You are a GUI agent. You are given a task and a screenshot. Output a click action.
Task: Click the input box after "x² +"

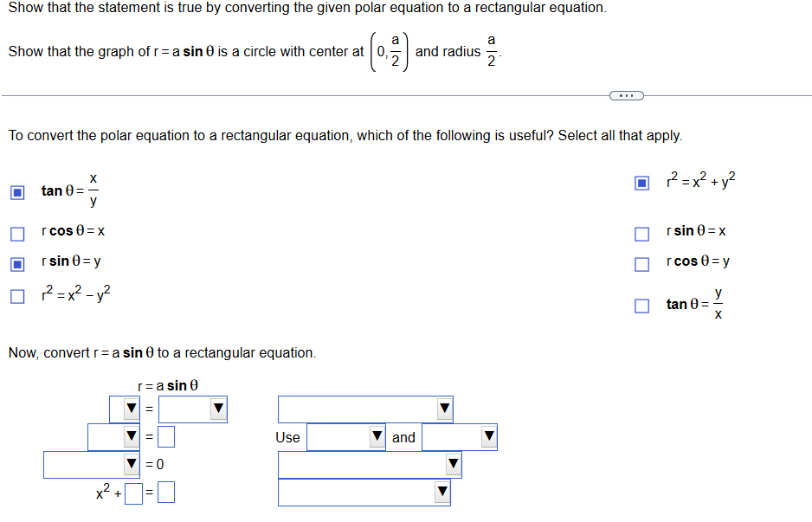point(131,492)
